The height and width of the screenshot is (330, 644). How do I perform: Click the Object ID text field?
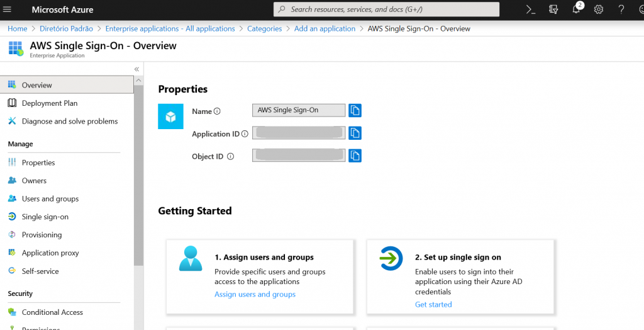tap(299, 156)
